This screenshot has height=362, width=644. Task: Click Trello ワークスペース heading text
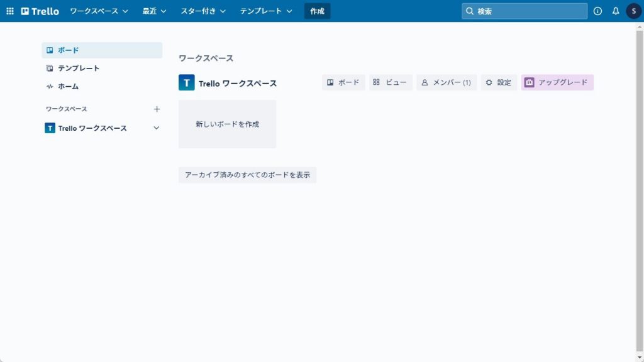point(238,84)
